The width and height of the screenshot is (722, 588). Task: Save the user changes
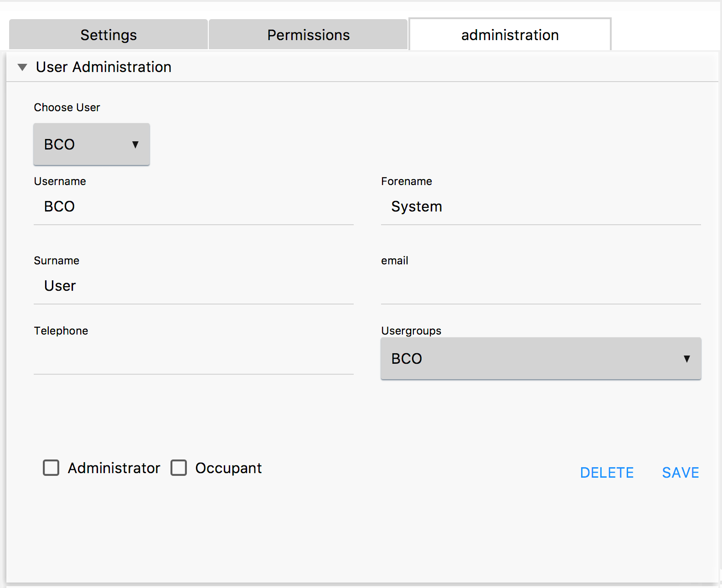pos(681,473)
